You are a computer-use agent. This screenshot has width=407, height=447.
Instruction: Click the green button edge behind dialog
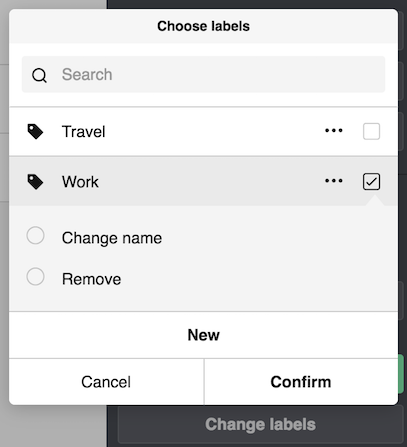pos(401,374)
